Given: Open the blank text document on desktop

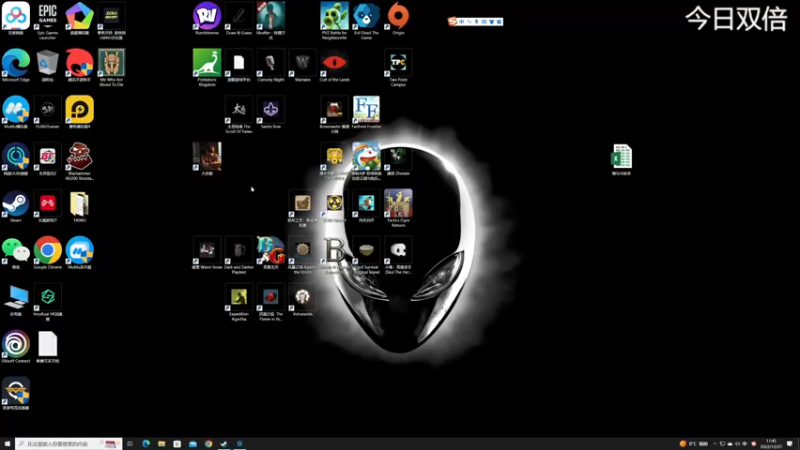Looking at the screenshot, I should tap(47, 346).
